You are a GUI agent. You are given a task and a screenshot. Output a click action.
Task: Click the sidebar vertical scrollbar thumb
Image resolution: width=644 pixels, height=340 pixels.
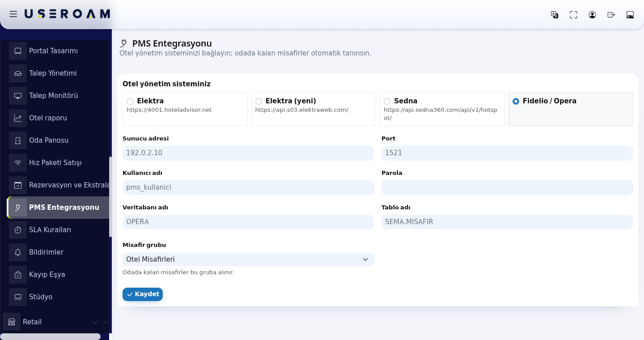tap(110, 197)
